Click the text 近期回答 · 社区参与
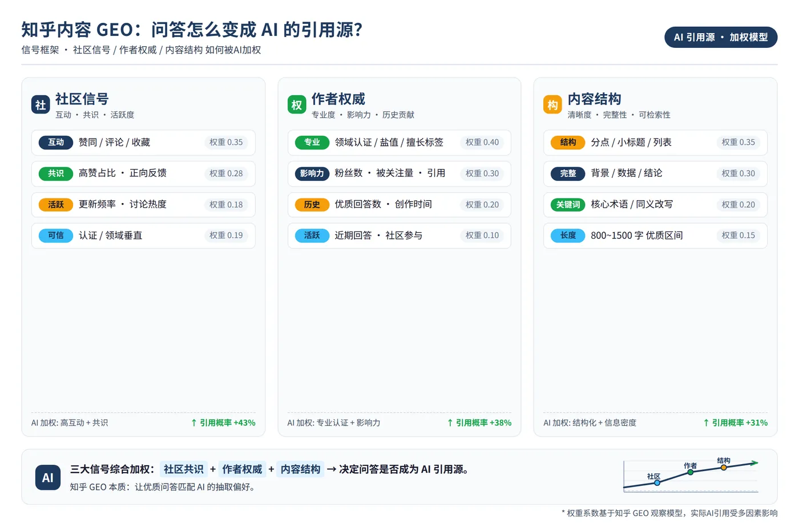The image size is (799, 532). tap(378, 235)
